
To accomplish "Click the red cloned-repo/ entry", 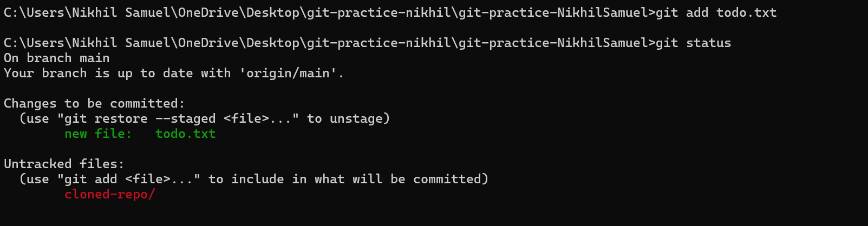I will pos(109,194).
